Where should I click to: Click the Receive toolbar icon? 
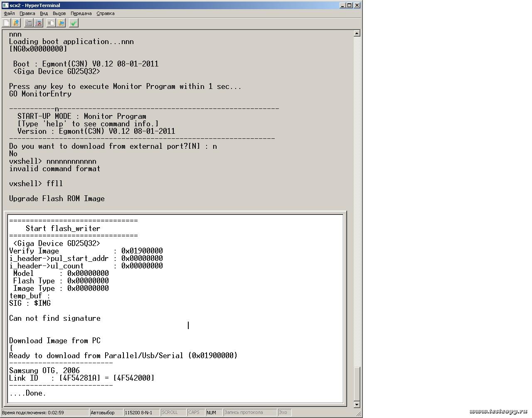[x=62, y=23]
